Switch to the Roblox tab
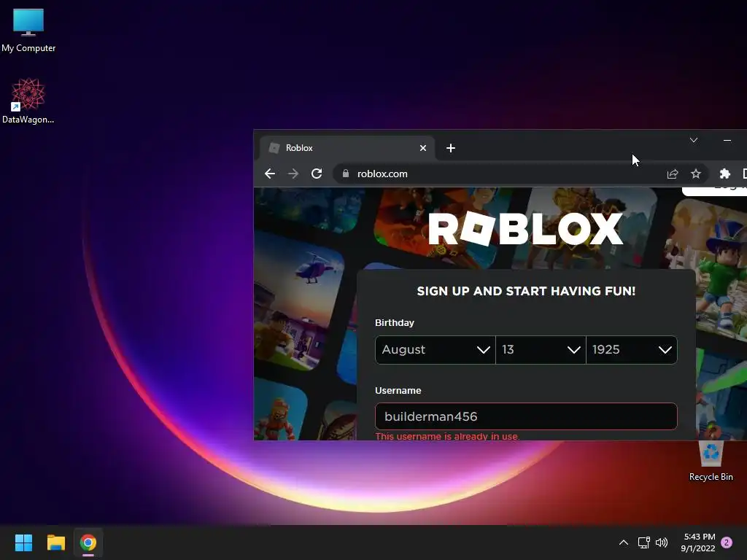The width and height of the screenshot is (747, 560). (347, 148)
